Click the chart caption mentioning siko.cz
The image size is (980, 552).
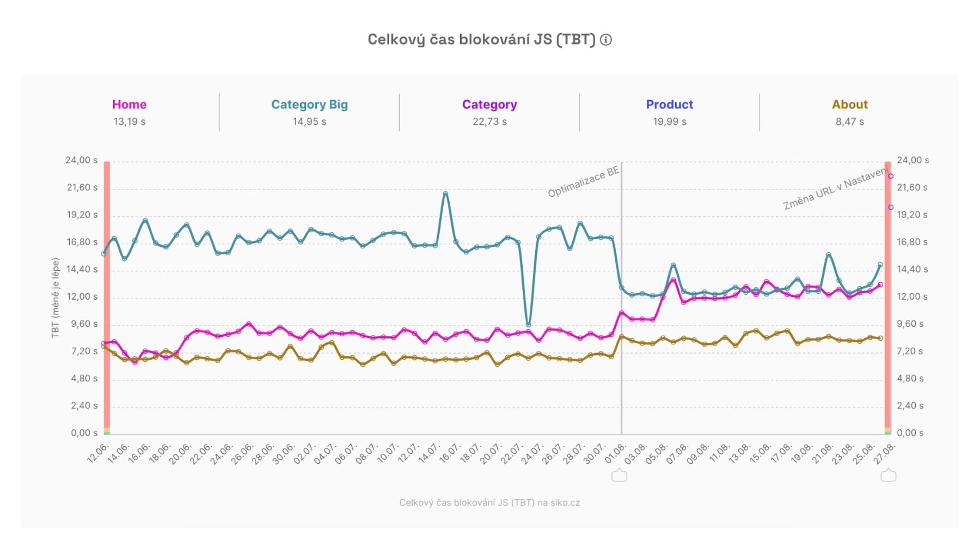[x=489, y=502]
